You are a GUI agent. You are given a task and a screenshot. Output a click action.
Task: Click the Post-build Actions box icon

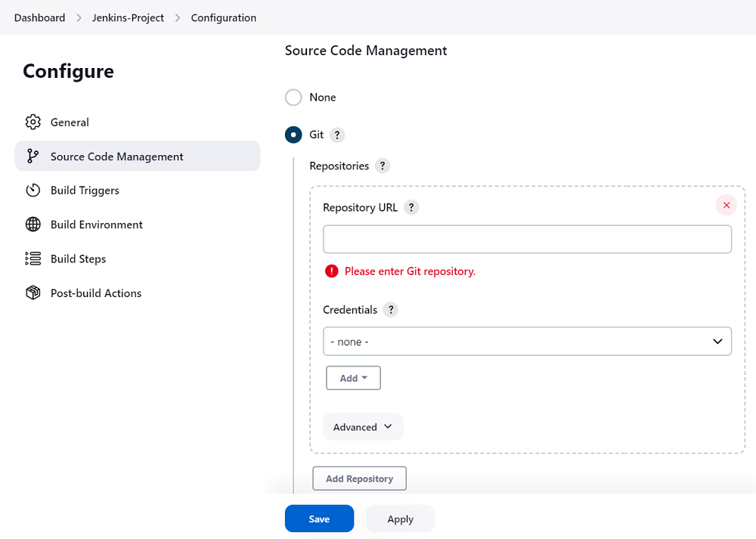(33, 293)
